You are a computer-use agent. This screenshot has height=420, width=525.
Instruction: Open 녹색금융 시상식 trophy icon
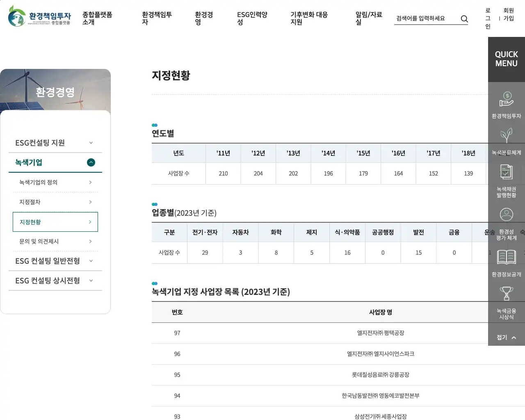point(506,294)
